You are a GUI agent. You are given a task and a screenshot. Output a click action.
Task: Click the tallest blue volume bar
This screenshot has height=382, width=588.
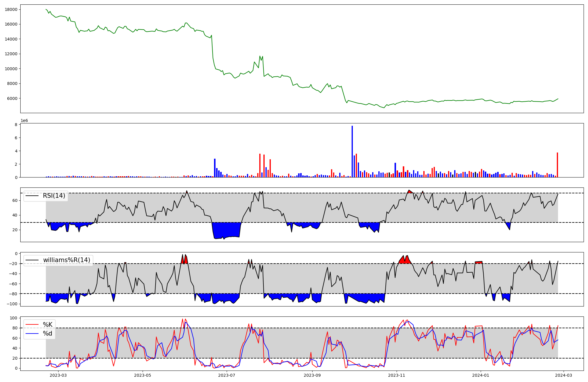(352, 151)
